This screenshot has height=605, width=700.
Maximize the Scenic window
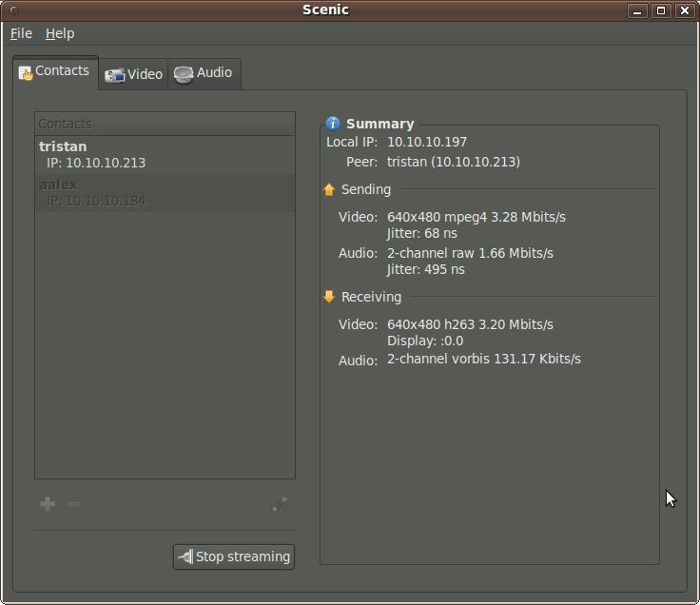[x=661, y=10]
